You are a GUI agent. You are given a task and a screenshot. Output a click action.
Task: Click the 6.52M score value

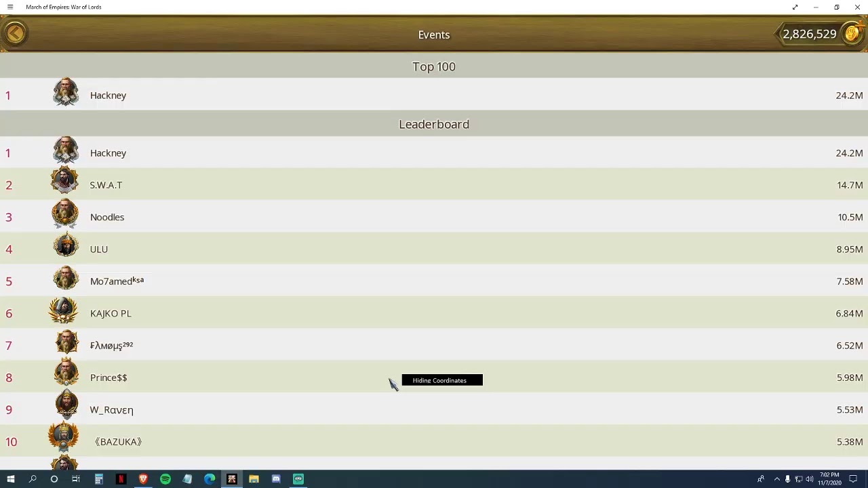point(850,346)
